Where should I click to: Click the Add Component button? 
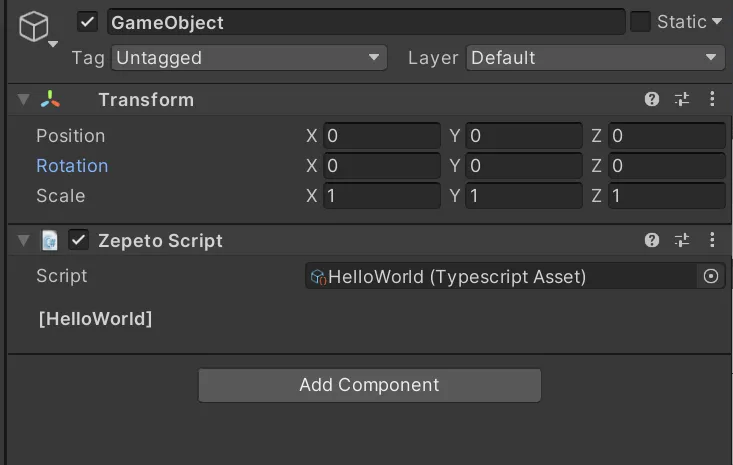coord(369,385)
